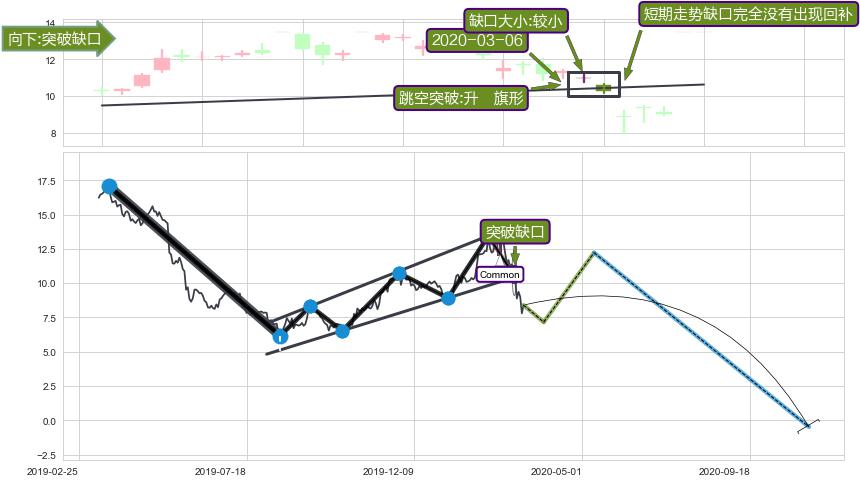Select the blue pivot dot near 10.7
860x483 pixels.
pos(399,273)
